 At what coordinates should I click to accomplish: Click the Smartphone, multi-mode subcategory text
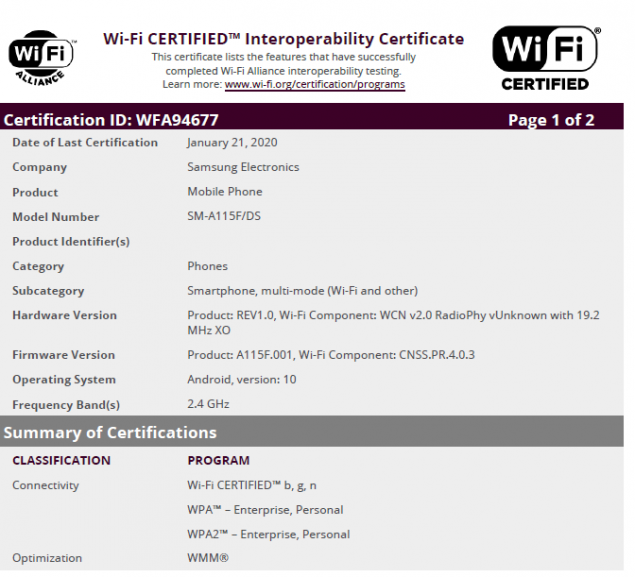302,291
